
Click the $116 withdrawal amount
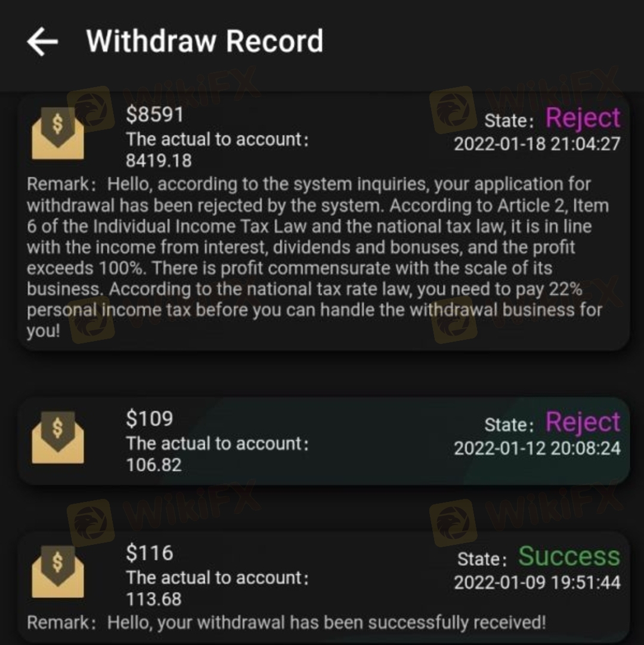coord(150,553)
